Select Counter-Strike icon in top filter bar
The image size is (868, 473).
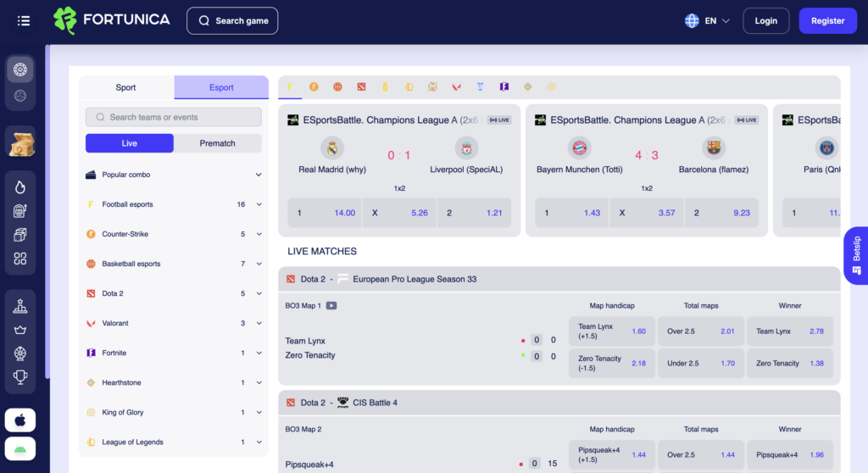pyautogui.click(x=314, y=87)
